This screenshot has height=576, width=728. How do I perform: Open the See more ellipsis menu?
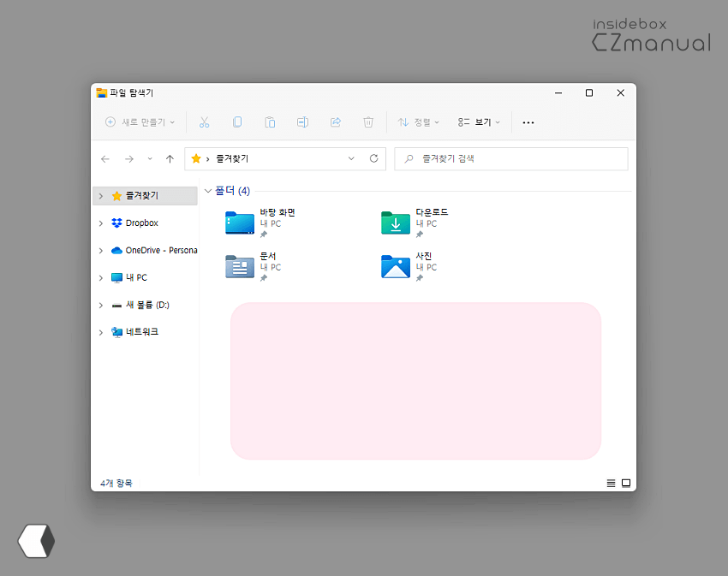[x=528, y=122]
